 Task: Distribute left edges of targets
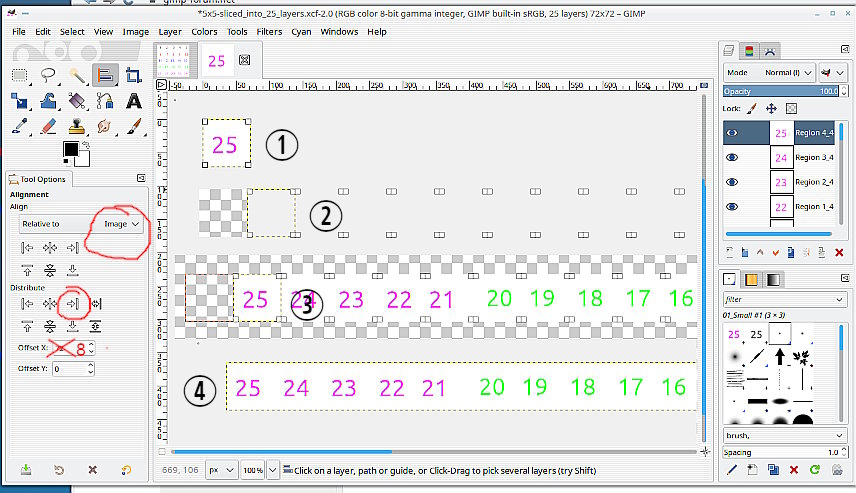[x=27, y=304]
